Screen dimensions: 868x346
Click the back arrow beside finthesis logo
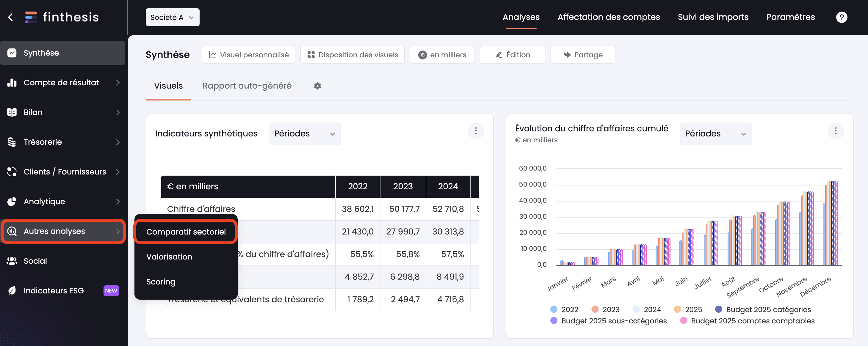coord(10,17)
